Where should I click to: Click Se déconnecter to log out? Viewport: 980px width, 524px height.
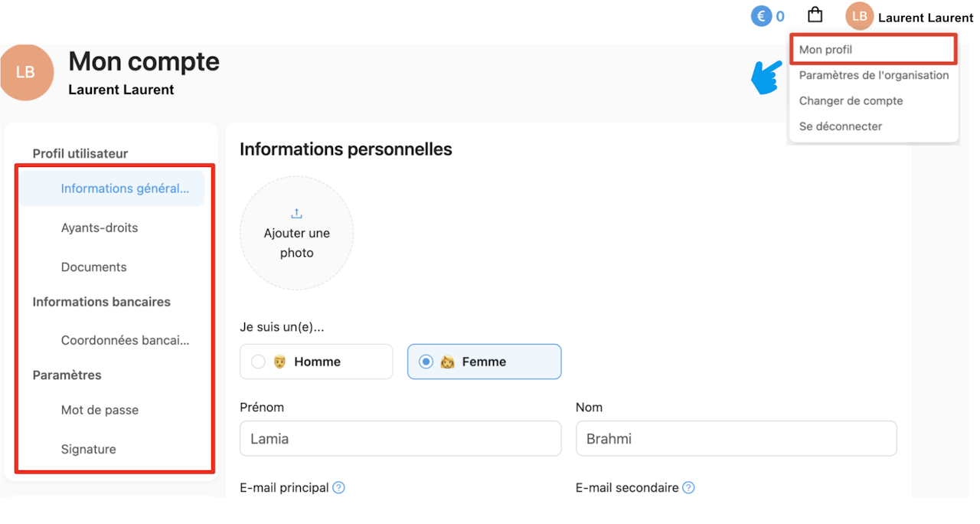(x=840, y=126)
